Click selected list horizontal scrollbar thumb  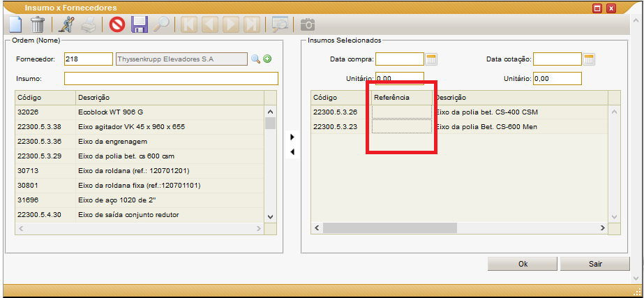tap(390, 228)
